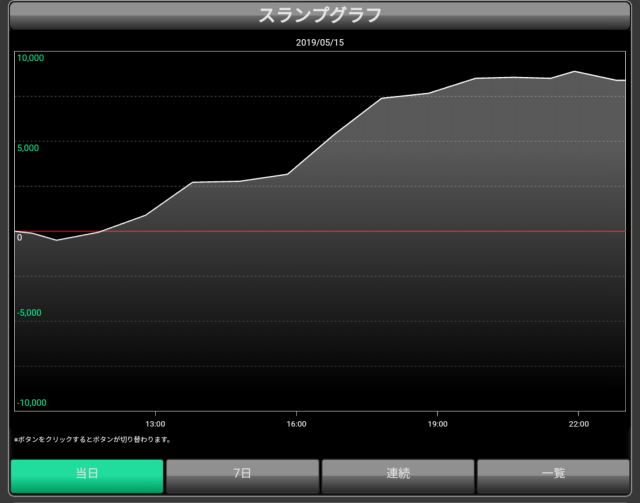Click the 22:00 time axis label
640x503 pixels.
(x=576, y=423)
